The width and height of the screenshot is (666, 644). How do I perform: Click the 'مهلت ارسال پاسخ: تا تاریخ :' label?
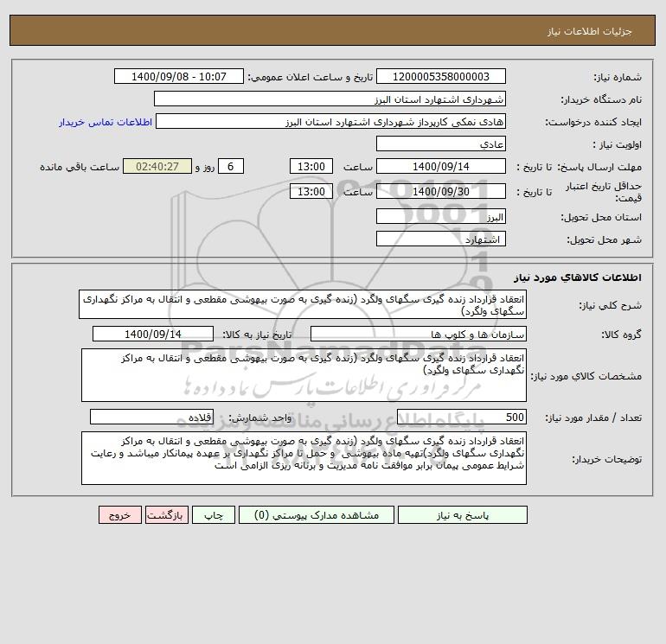[580, 167]
